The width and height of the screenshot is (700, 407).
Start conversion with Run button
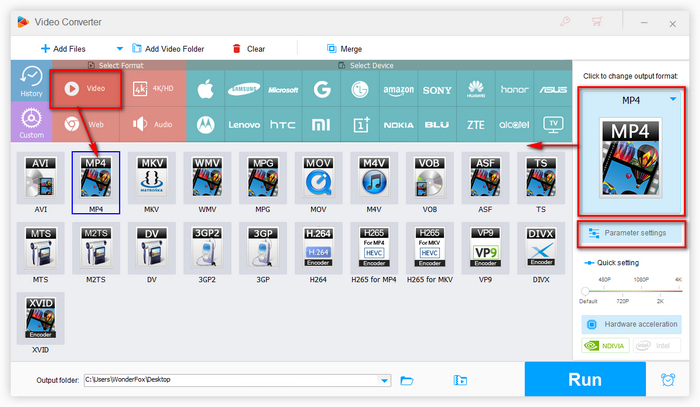(585, 379)
